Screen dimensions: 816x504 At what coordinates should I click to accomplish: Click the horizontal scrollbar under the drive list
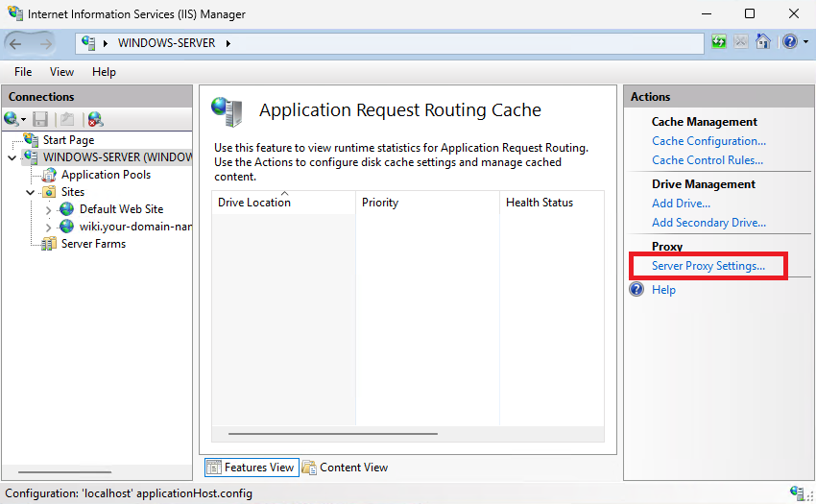(x=333, y=434)
